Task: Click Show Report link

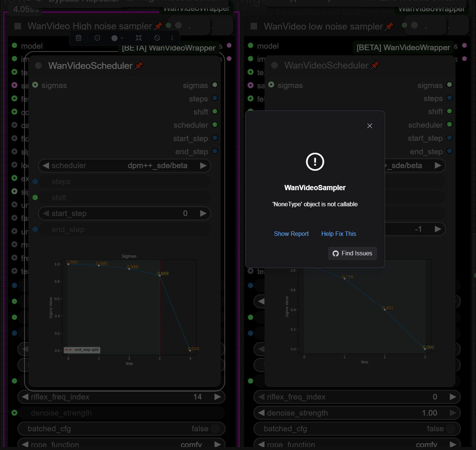Action: [291, 234]
